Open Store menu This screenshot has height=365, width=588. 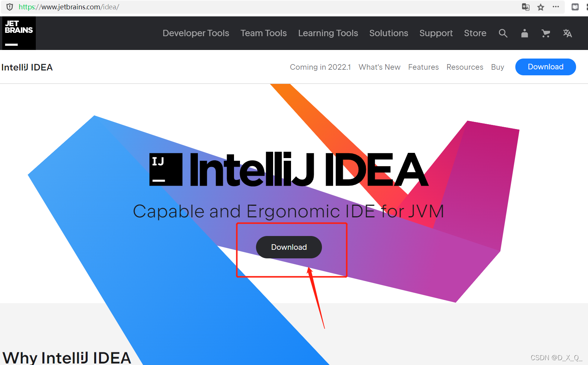tap(475, 33)
